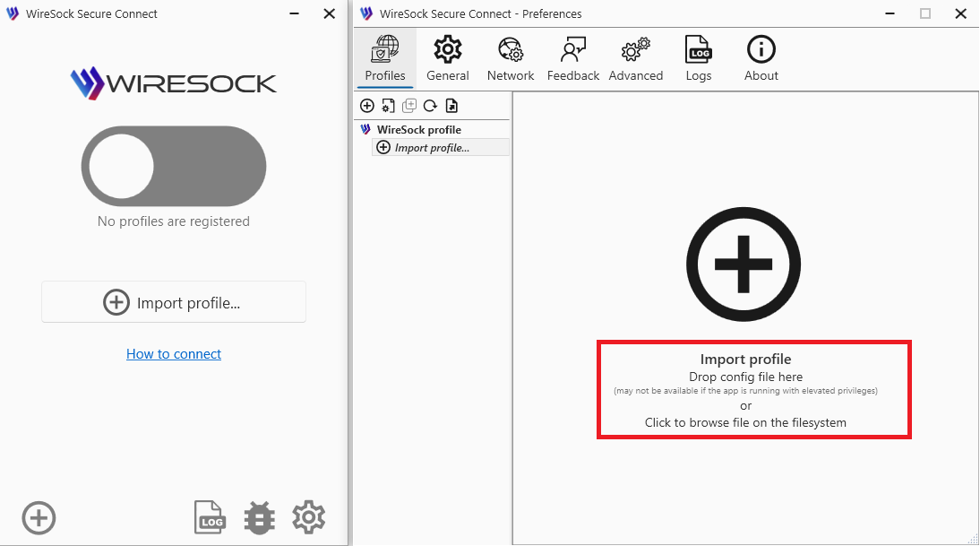The height and width of the screenshot is (546, 980).
Task: Open the Advanced preferences tab
Action: [636, 59]
